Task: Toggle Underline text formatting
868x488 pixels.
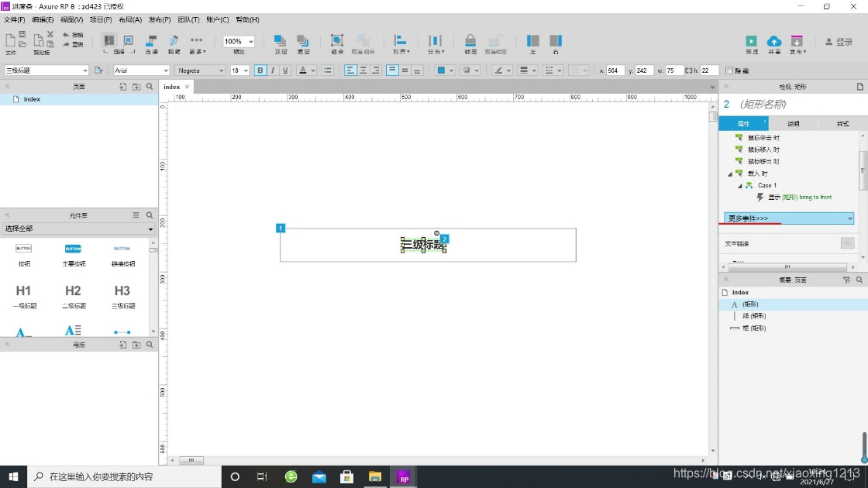Action: click(x=286, y=70)
